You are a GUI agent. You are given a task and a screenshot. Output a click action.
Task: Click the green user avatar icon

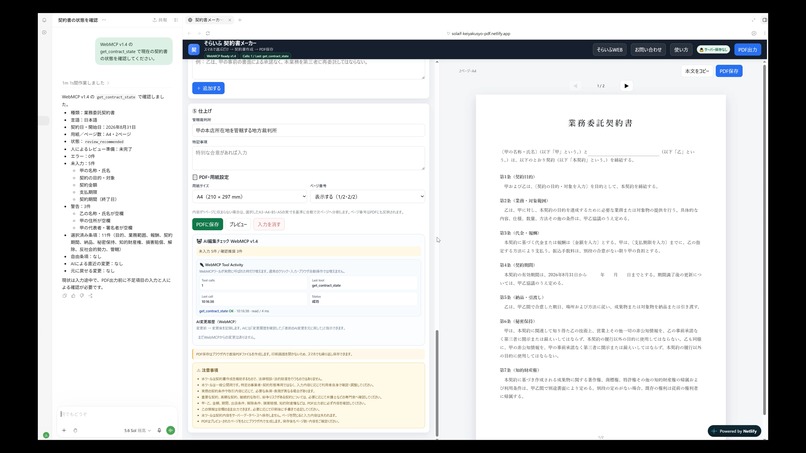(46, 435)
